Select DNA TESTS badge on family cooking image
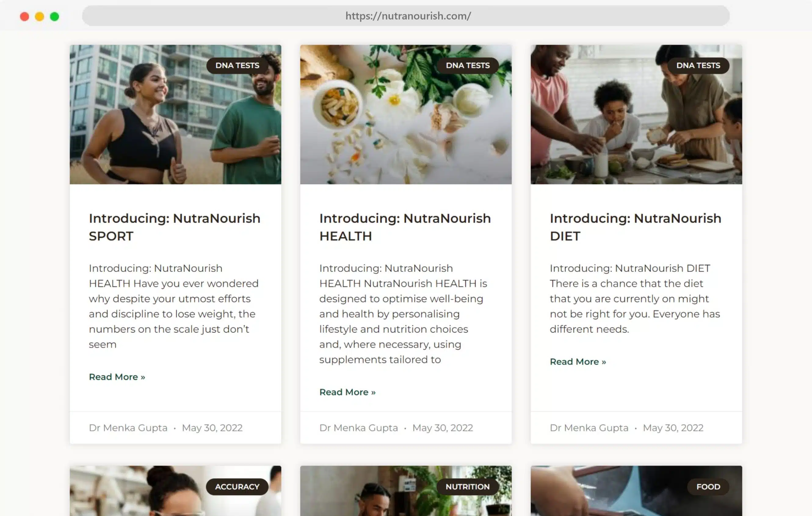The image size is (812, 516). point(698,65)
